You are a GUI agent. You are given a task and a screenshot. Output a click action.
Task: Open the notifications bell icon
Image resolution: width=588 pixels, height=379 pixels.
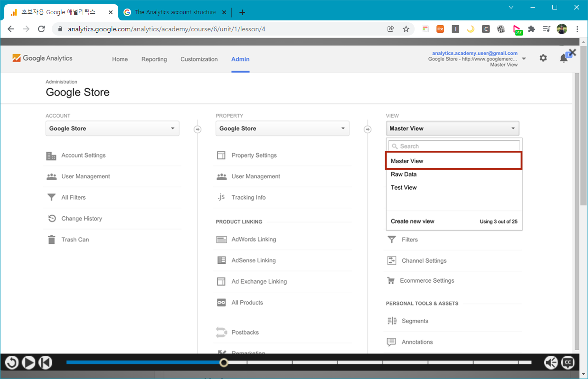pos(564,58)
